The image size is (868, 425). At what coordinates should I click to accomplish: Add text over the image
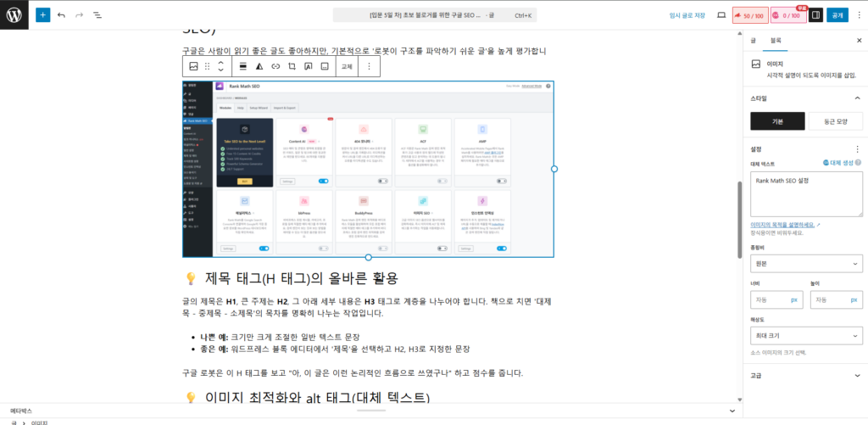click(309, 66)
